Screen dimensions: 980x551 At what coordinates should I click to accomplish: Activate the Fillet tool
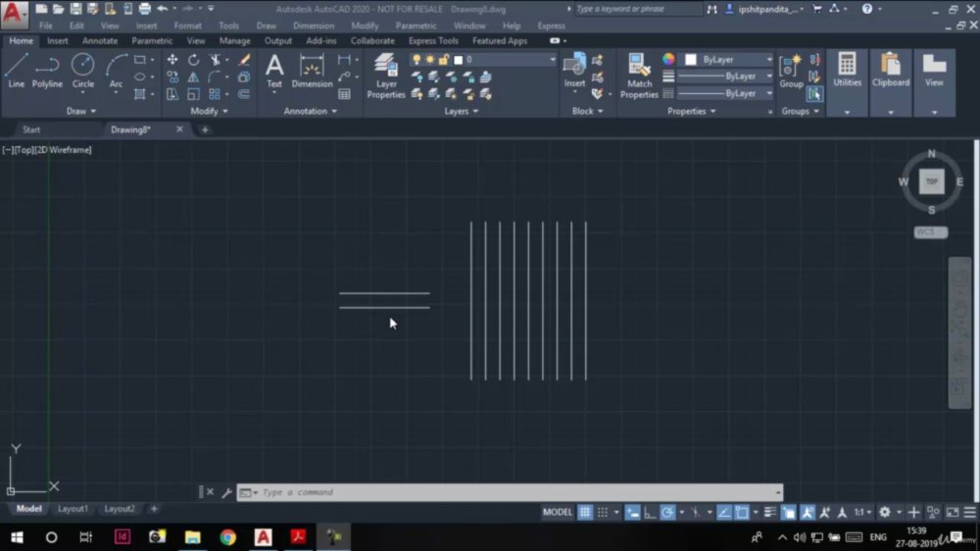(215, 76)
